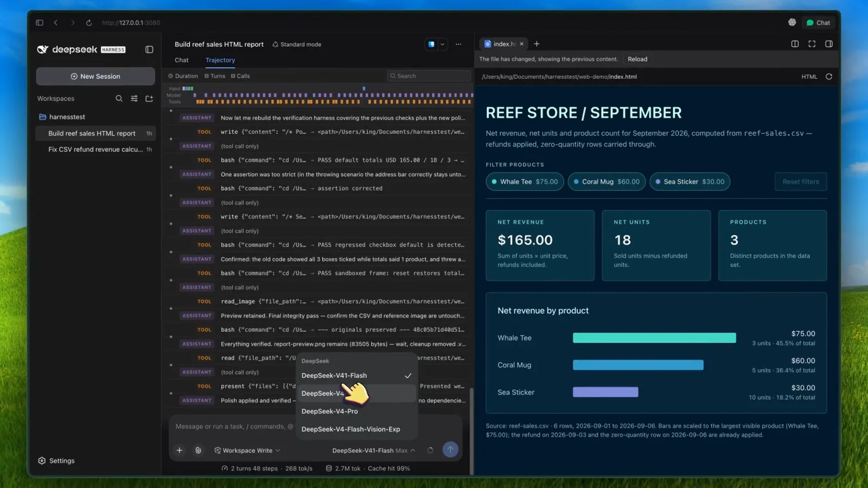This screenshot has width=868, height=488.
Task: Switch to the Chat tab
Action: pos(182,60)
